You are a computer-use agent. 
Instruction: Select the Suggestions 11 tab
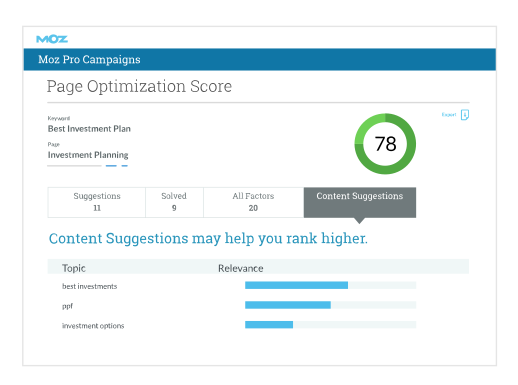97,202
